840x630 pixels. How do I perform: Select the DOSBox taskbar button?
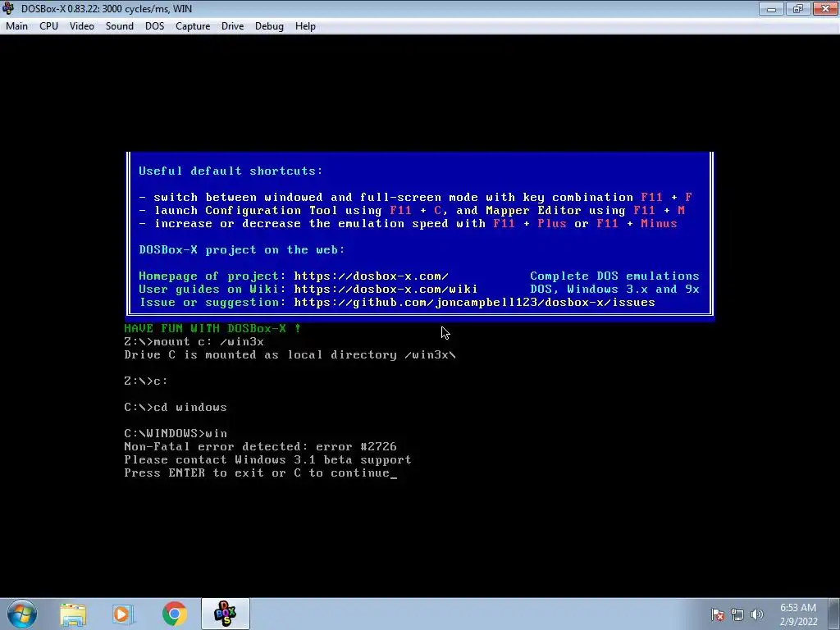click(x=226, y=614)
